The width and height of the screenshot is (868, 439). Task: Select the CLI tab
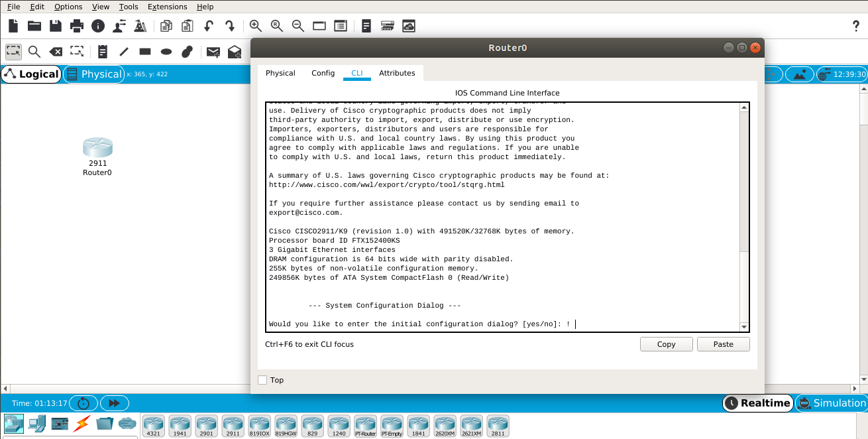pos(357,73)
